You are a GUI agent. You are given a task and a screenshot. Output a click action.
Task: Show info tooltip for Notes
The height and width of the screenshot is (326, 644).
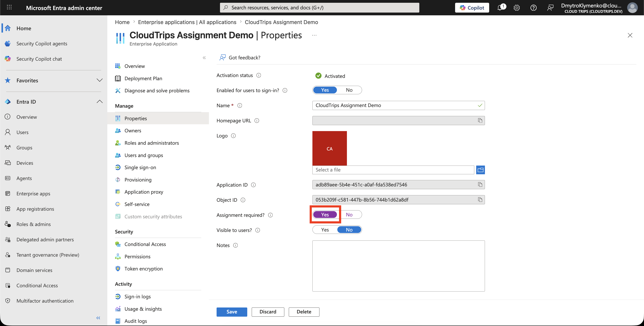click(x=235, y=245)
